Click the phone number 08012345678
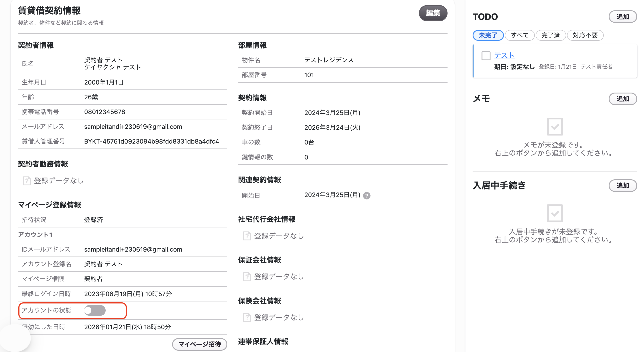The width and height of the screenshot is (644, 352). point(104,112)
